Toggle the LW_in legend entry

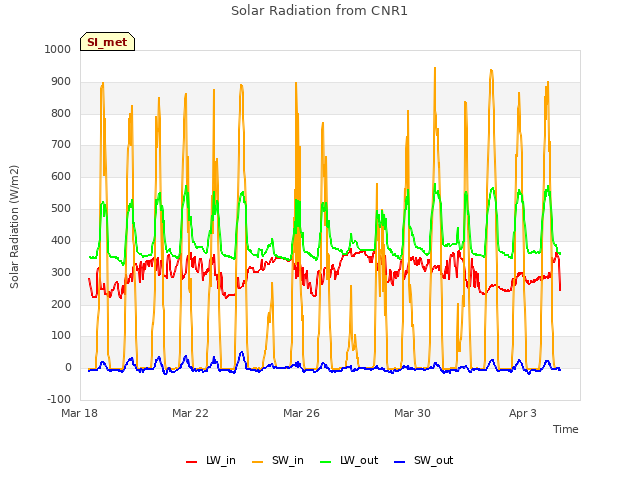(x=211, y=460)
